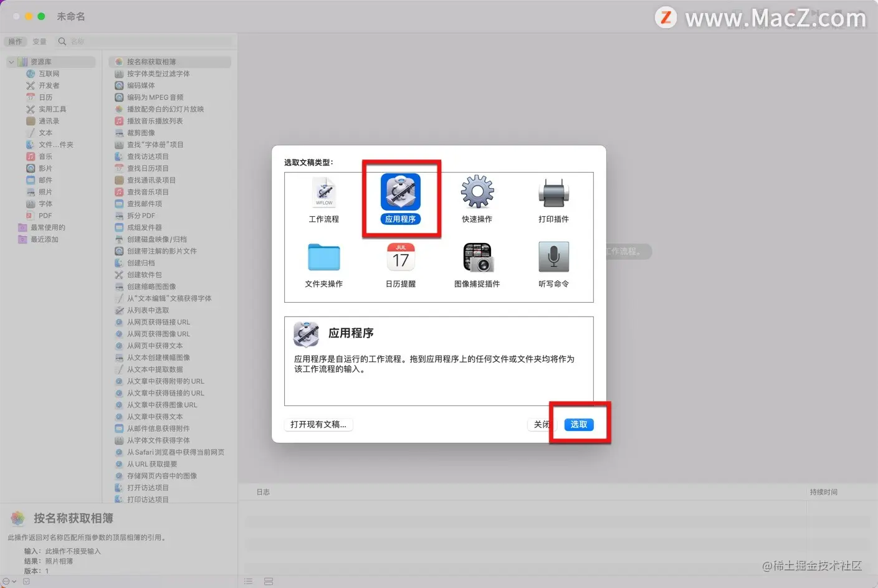Click the 查找日历项目 calendar icon
The width and height of the screenshot is (878, 588).
(119, 168)
